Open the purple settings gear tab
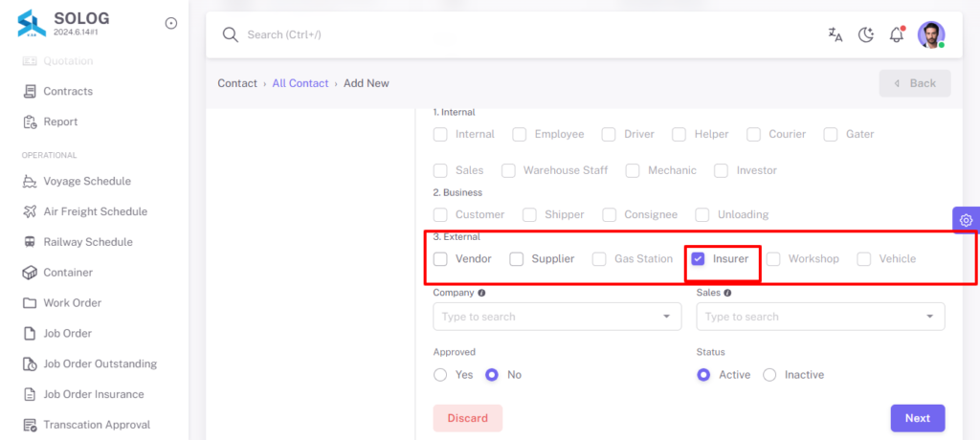This screenshot has height=440, width=980. click(x=966, y=220)
